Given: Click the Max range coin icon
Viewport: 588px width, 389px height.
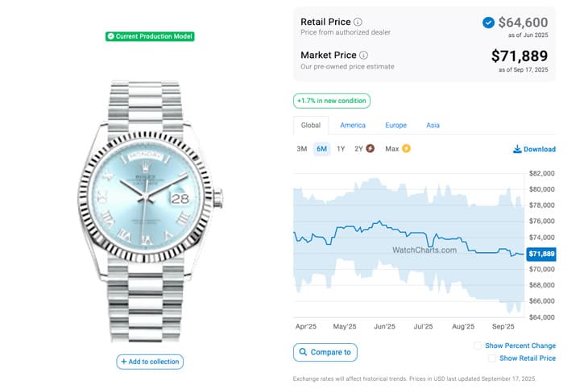Looking at the screenshot, I should click(406, 149).
